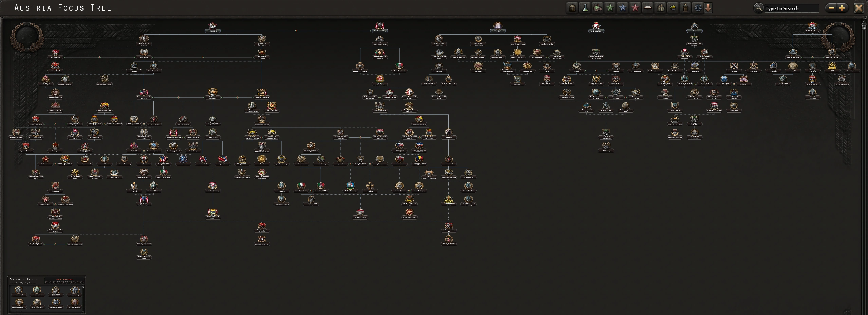The image size is (868, 315).
Task: Click the focus tree scrollbar handle
Action: (x=864, y=27)
